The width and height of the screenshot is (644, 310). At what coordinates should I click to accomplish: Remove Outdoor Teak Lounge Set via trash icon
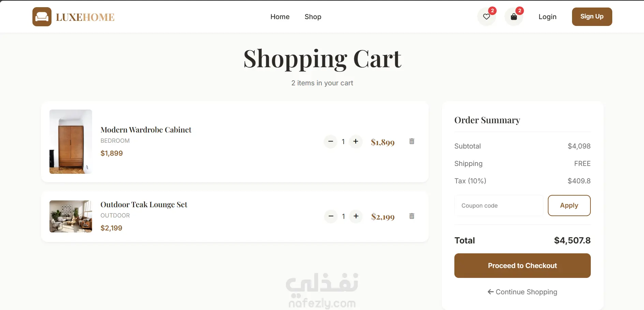[412, 216]
